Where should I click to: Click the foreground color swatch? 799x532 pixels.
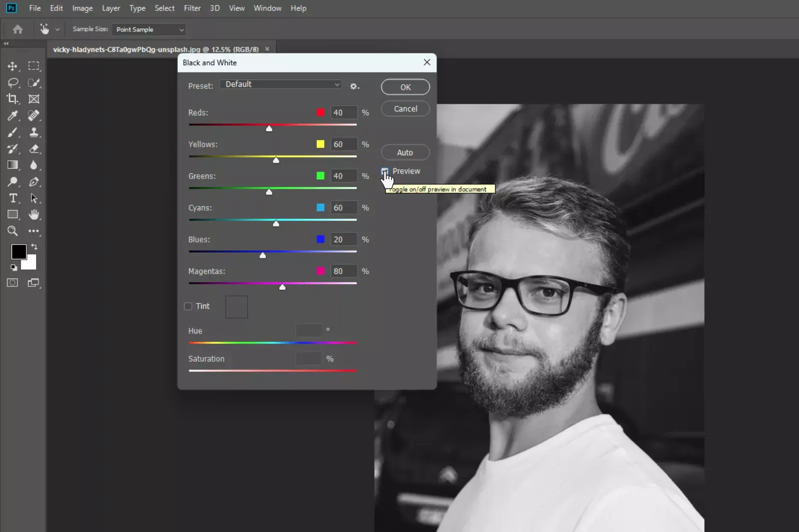coord(19,252)
